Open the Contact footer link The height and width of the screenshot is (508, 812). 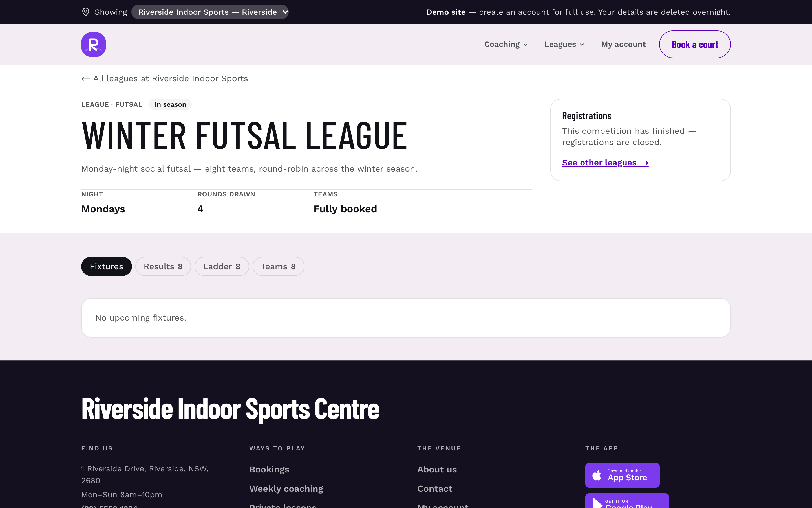coord(434,489)
